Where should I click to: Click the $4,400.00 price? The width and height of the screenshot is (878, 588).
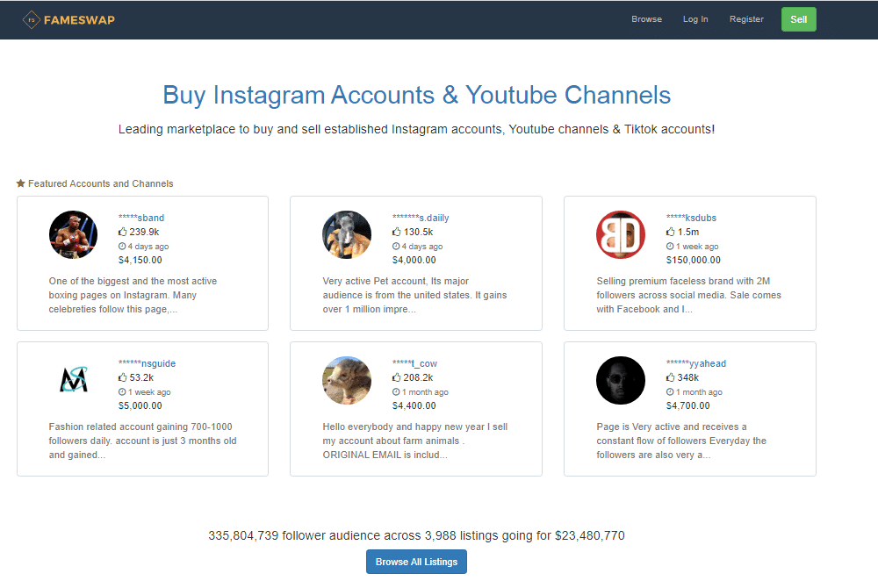pos(414,405)
